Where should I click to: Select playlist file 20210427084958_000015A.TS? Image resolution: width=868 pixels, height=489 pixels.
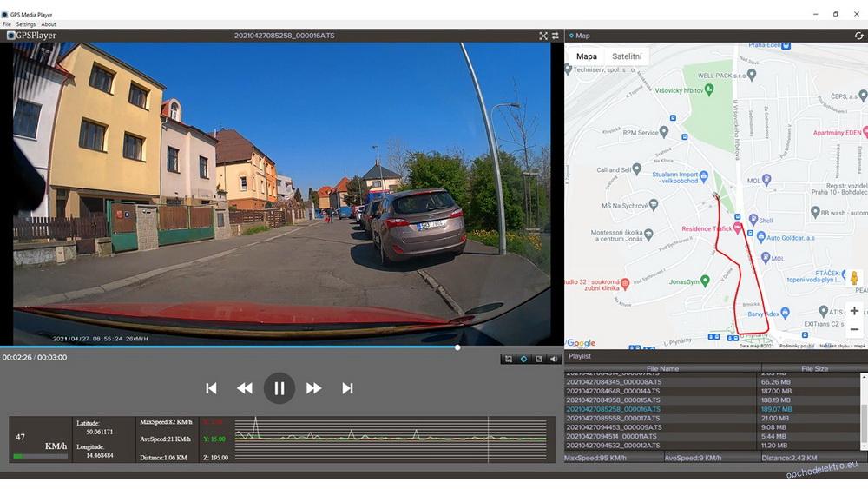coord(613,400)
